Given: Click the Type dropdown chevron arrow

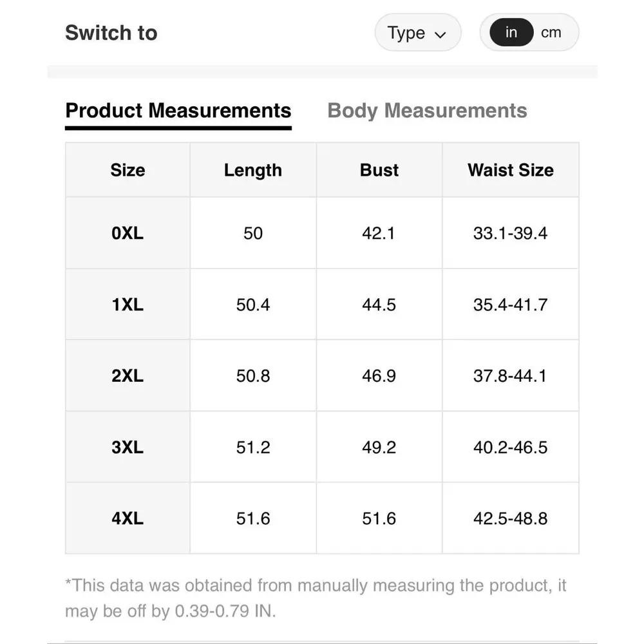Looking at the screenshot, I should pos(440,34).
